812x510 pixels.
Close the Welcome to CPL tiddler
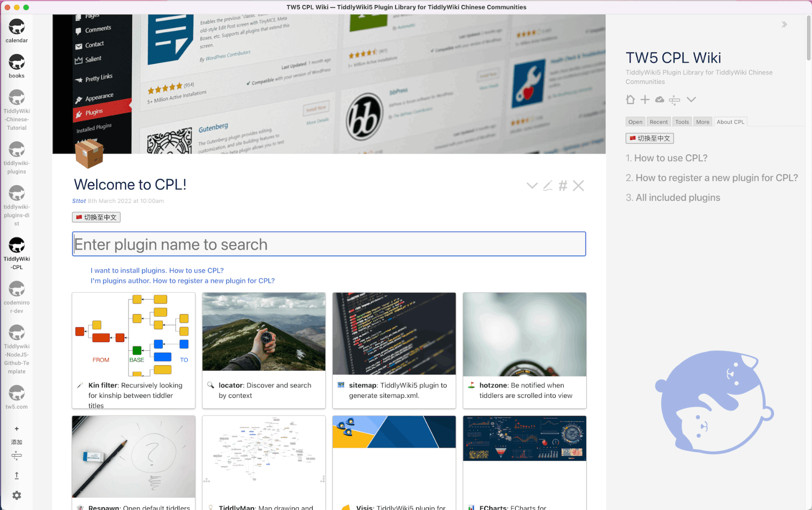pyautogui.click(x=579, y=186)
